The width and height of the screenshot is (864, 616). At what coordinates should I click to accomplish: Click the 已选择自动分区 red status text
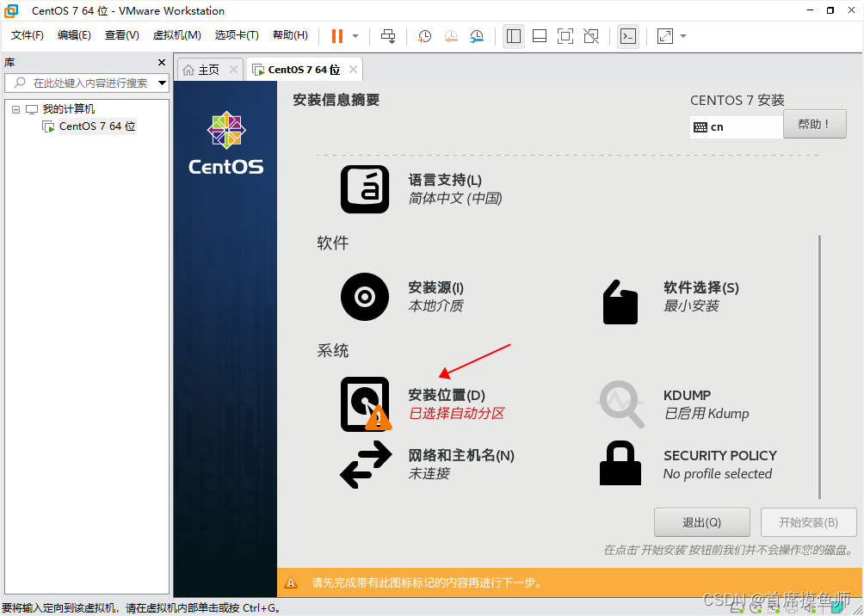pyautogui.click(x=456, y=413)
